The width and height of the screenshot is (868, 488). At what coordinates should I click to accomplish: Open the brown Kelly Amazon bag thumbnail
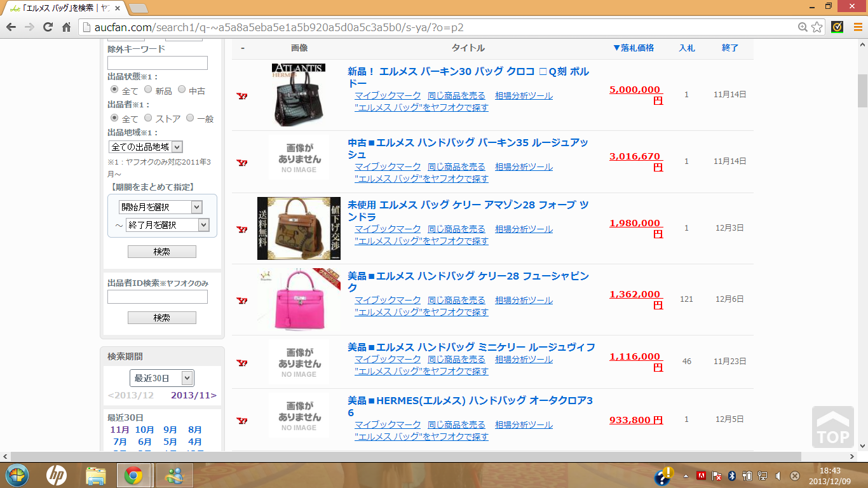coord(299,229)
